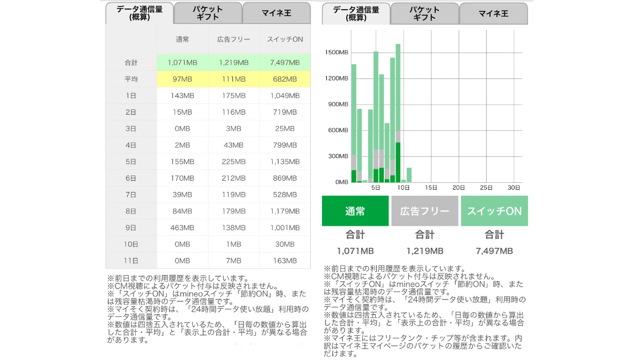Select the スイッチON column header in table
Viewport: 644px width, 362px height.
(284, 40)
